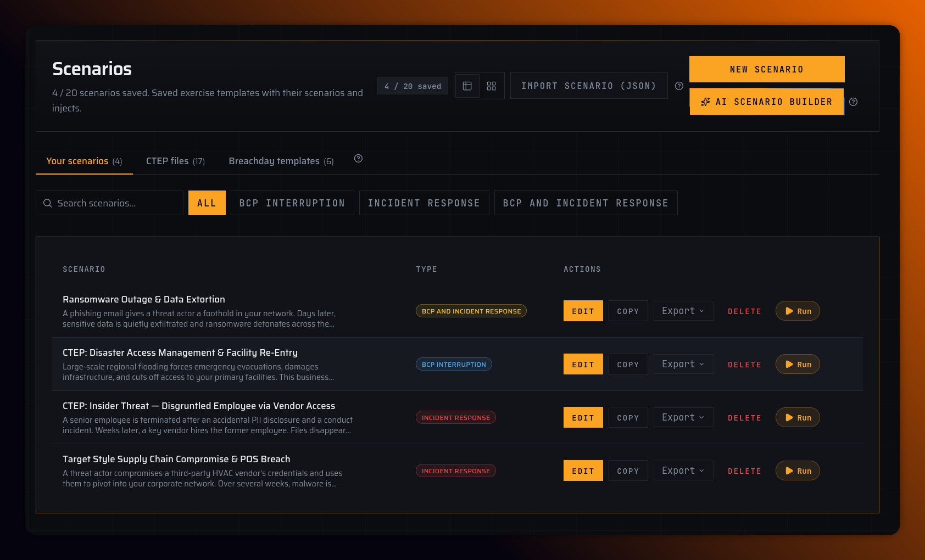925x560 pixels.
Task: Delete the Ransomware Outage scenario
Action: [x=745, y=311]
